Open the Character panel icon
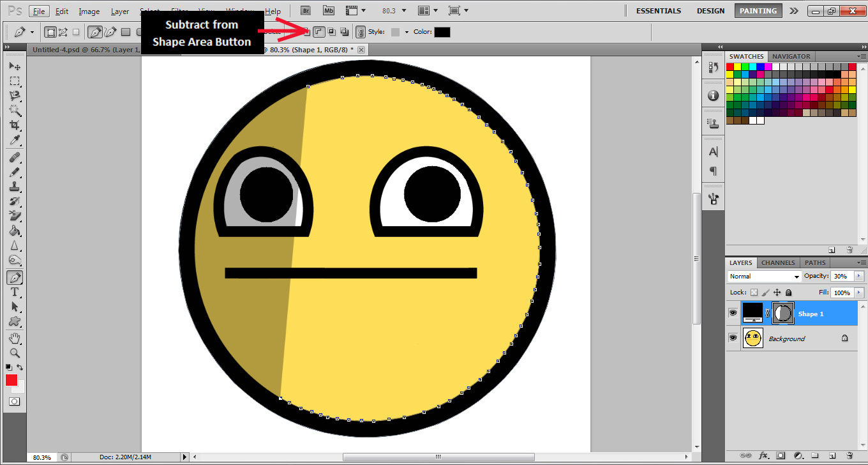 (714, 152)
